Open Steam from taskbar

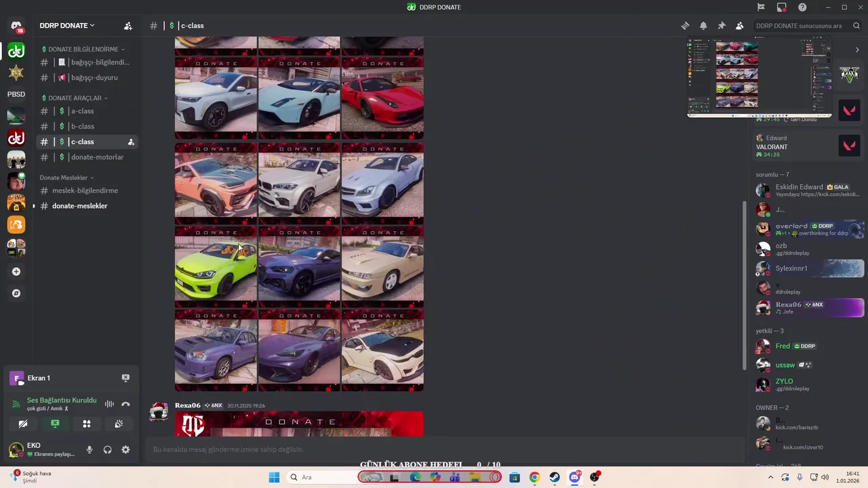coord(555,477)
